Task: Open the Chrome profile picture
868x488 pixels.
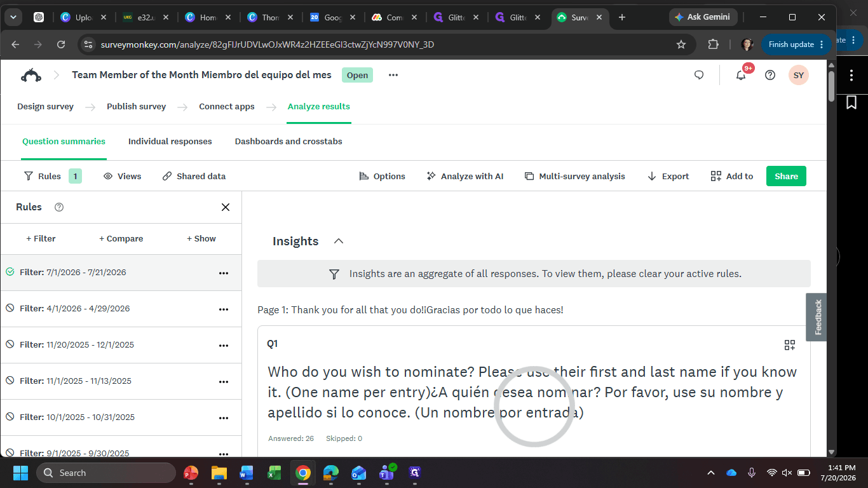Action: tap(747, 44)
